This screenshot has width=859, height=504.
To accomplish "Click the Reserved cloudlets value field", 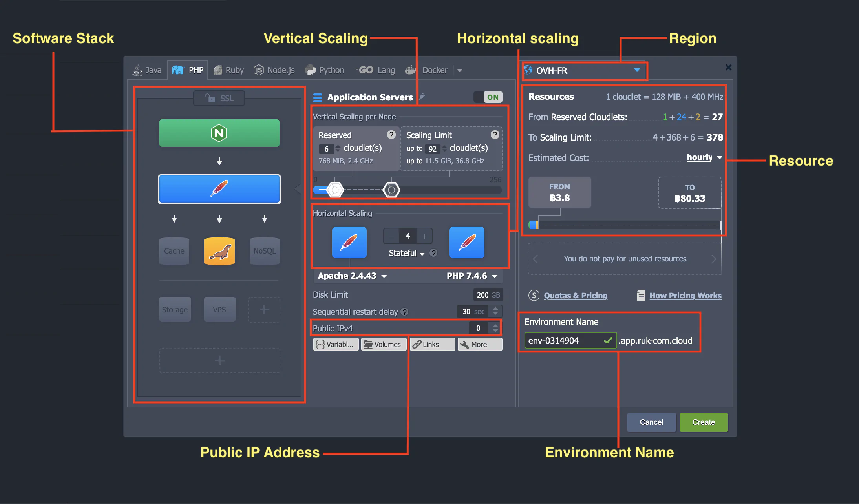I will coord(327,149).
